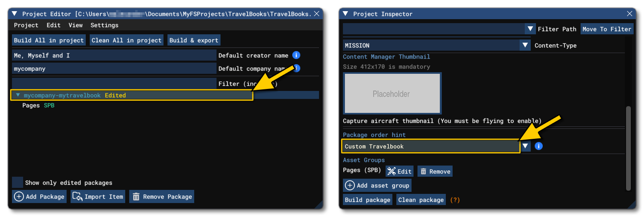
Task: Click info icon beside Default company name
Action: click(296, 68)
